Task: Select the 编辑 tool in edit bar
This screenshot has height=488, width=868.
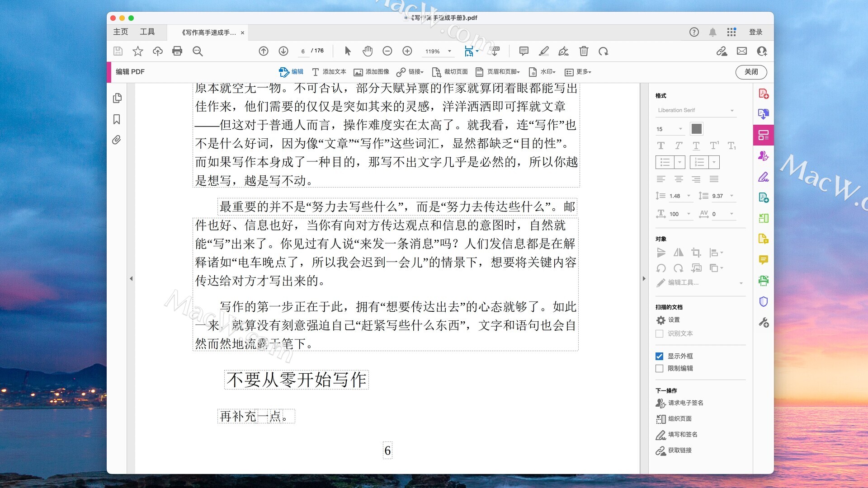Action: pyautogui.click(x=291, y=72)
